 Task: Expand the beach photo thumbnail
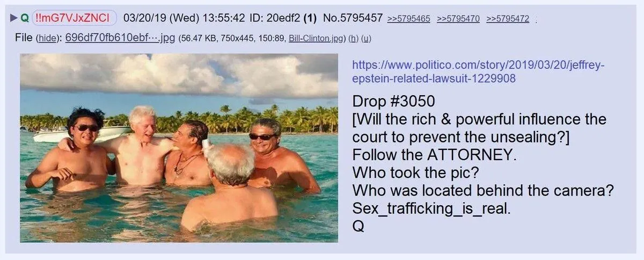[179, 148]
